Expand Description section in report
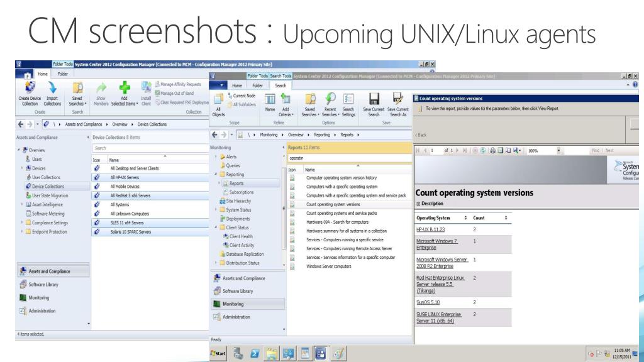The image size is (644, 362). coord(418,204)
